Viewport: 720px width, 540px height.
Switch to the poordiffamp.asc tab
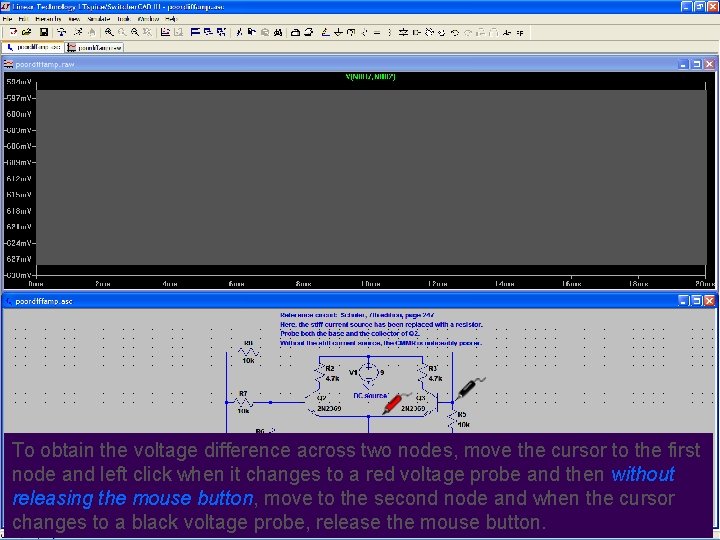point(34,47)
